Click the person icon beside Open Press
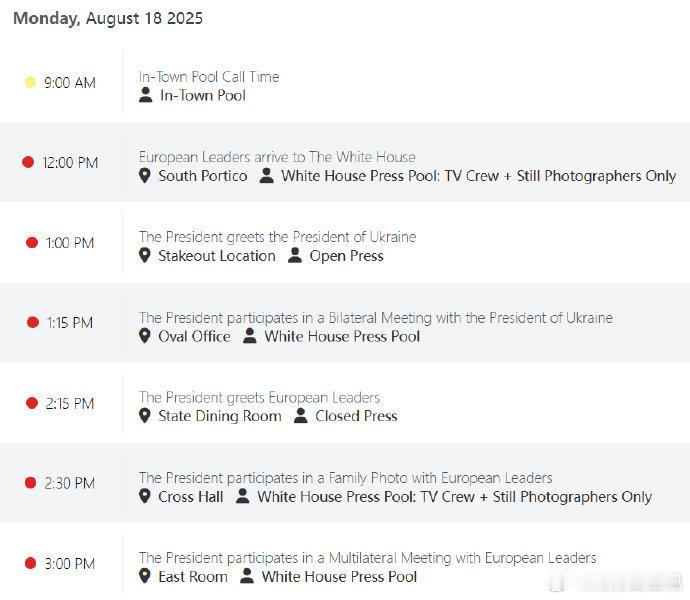690x600 pixels. 295,255
